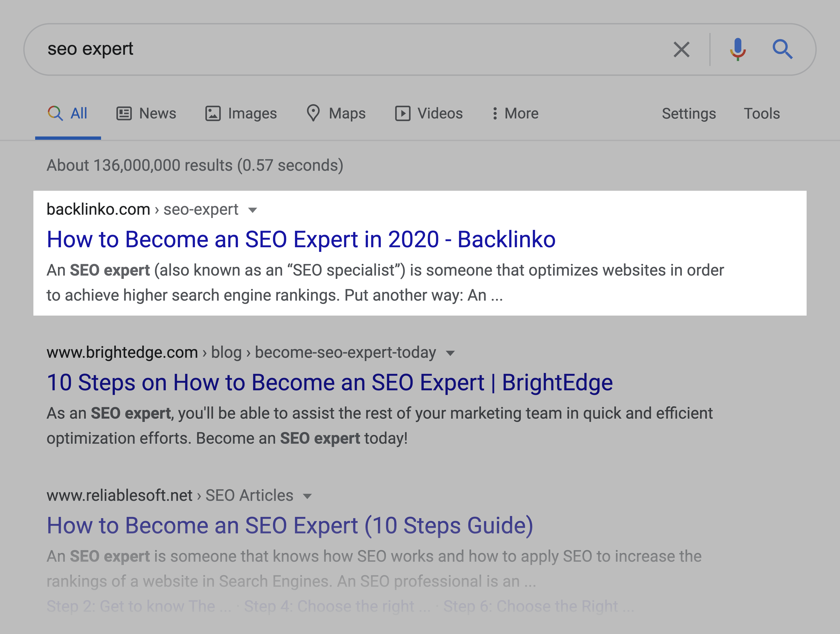Open the brightedge.com result dropdown arrow
840x634 pixels.
(x=450, y=353)
